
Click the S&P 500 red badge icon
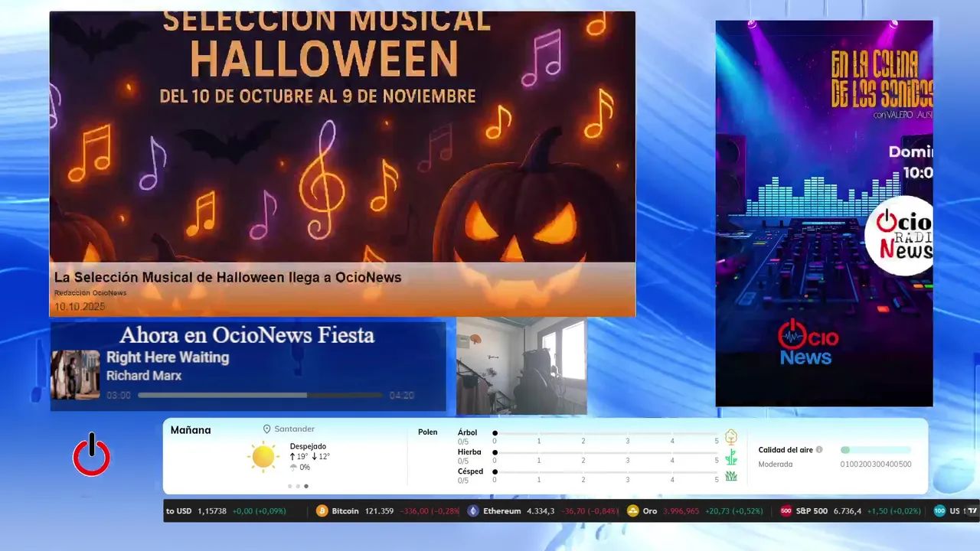(x=786, y=511)
